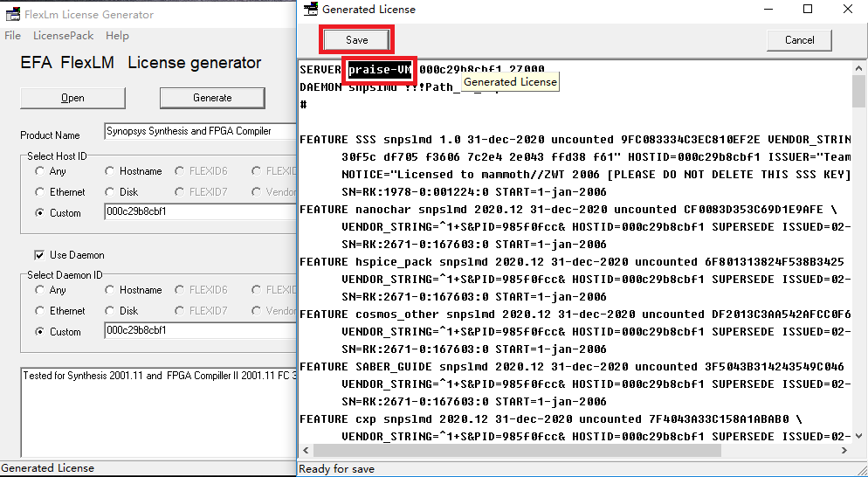Select Any under Select Host ID

(x=50, y=171)
